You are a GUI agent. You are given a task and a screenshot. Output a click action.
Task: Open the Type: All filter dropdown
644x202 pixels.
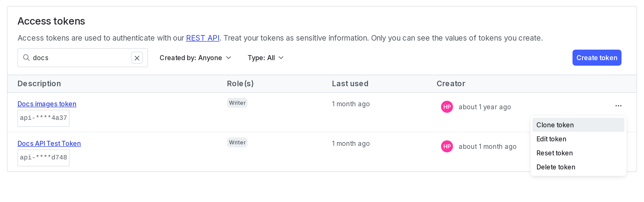click(265, 58)
